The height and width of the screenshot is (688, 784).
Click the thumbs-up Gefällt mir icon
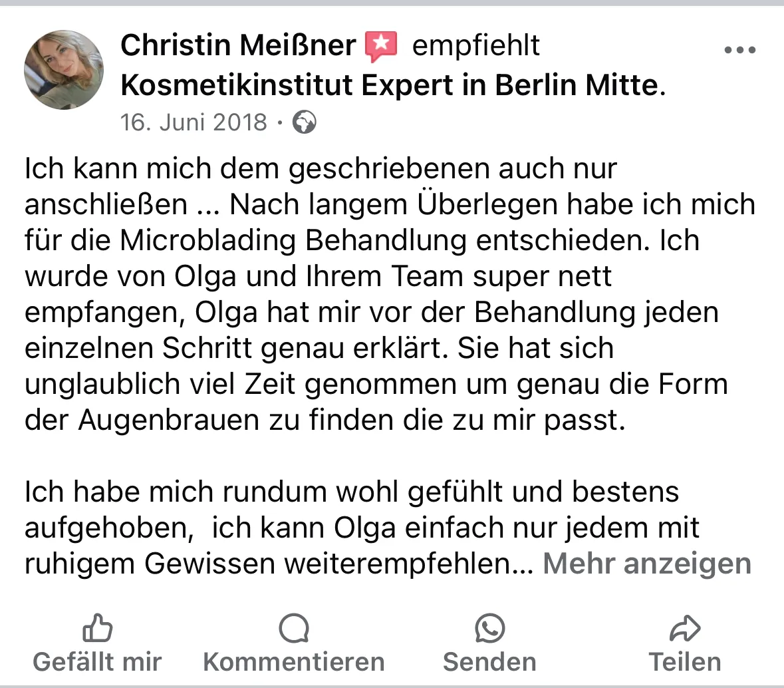click(x=97, y=626)
